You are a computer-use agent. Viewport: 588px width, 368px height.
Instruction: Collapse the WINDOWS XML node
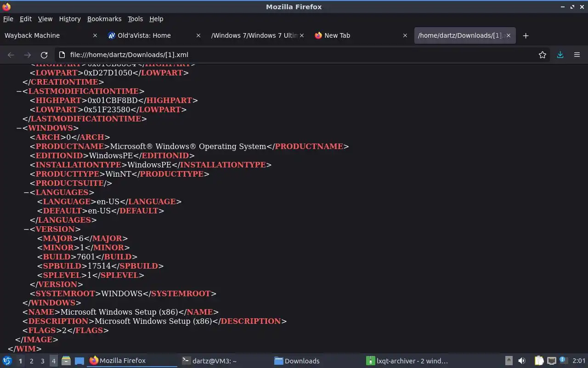pyautogui.click(x=19, y=128)
